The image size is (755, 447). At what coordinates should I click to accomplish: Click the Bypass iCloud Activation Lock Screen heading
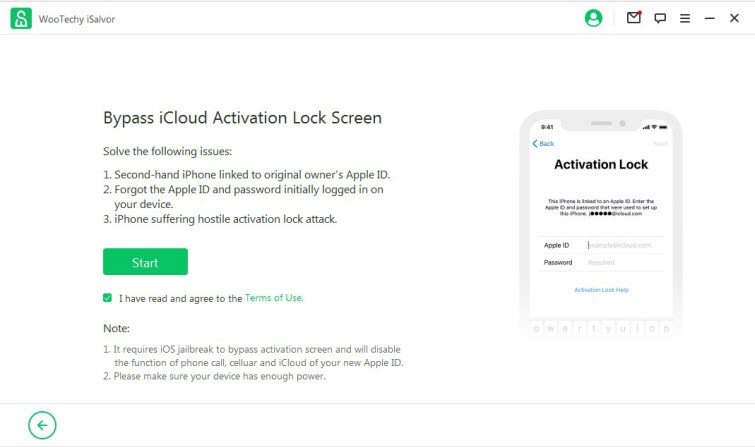[x=242, y=118]
